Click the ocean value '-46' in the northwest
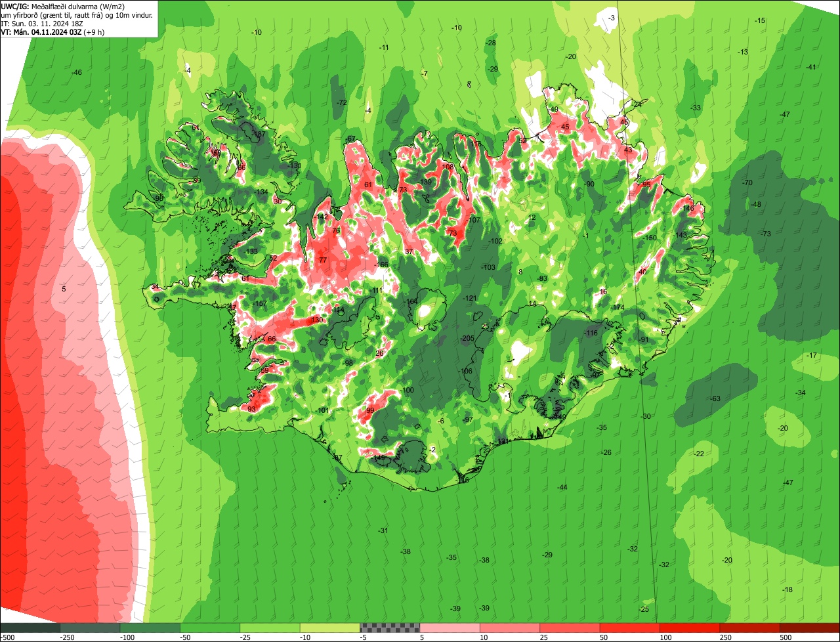 pos(77,72)
